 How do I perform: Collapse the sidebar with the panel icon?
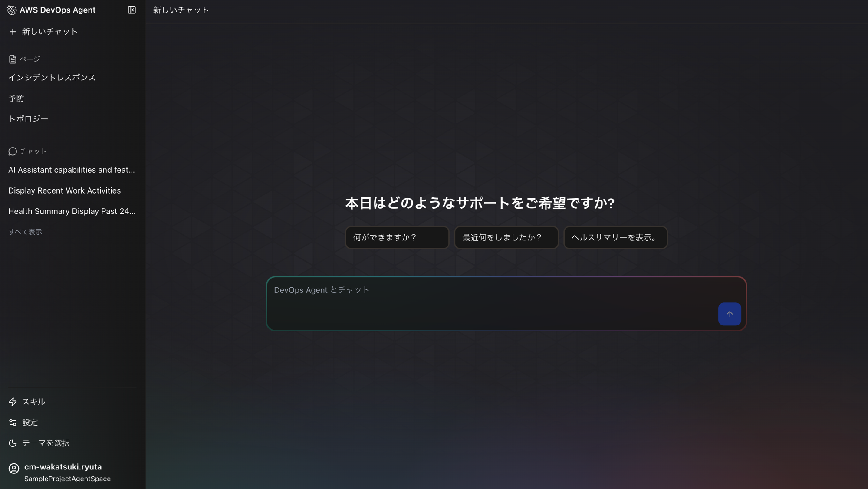coord(132,10)
